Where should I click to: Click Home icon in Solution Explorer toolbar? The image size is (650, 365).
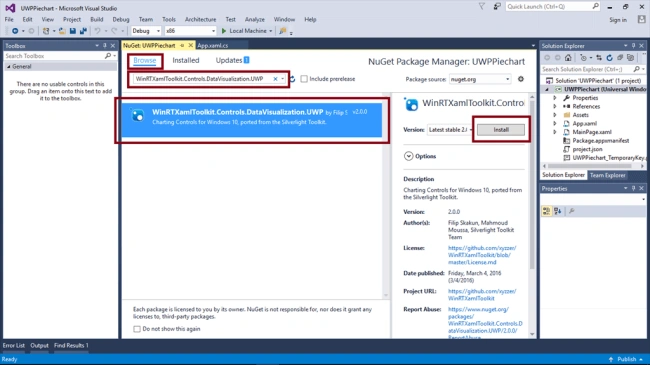point(568,58)
